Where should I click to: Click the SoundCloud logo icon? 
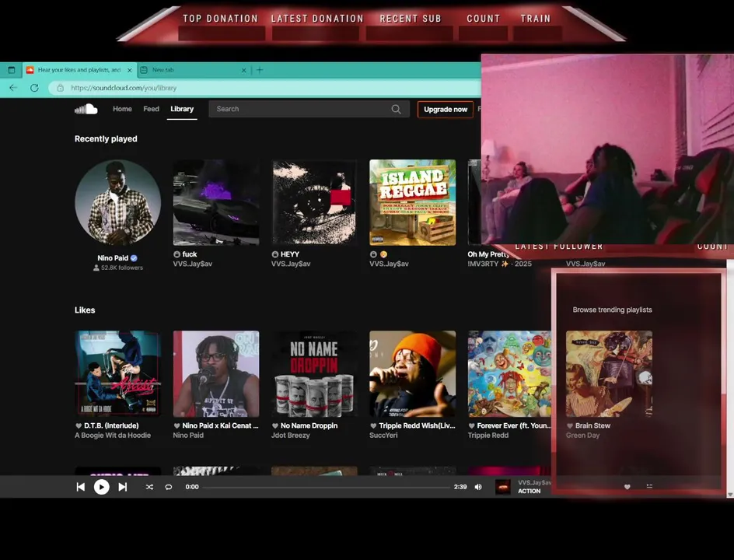pyautogui.click(x=86, y=109)
